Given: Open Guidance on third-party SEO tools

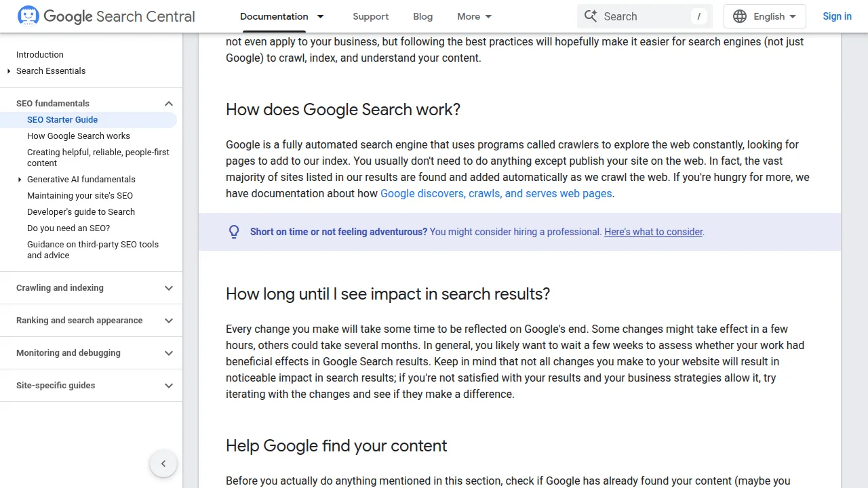Looking at the screenshot, I should click(x=93, y=249).
